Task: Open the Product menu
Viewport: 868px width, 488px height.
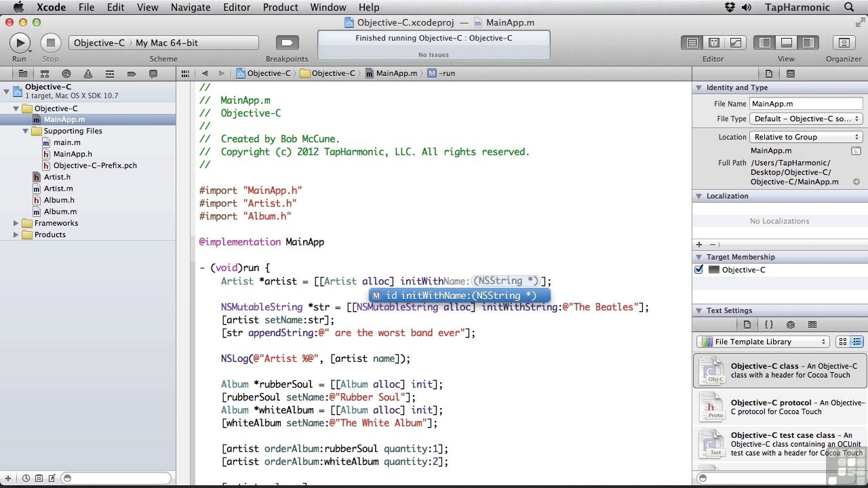Action: click(281, 7)
